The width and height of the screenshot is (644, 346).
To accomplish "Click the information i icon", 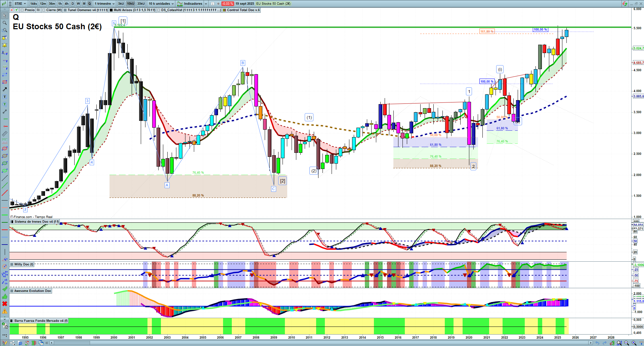I will [212, 4].
